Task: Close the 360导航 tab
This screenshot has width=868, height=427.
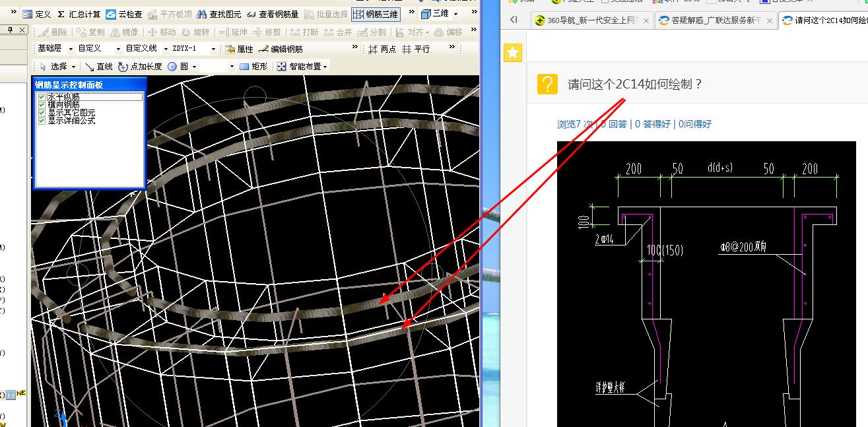Action: click(x=646, y=20)
